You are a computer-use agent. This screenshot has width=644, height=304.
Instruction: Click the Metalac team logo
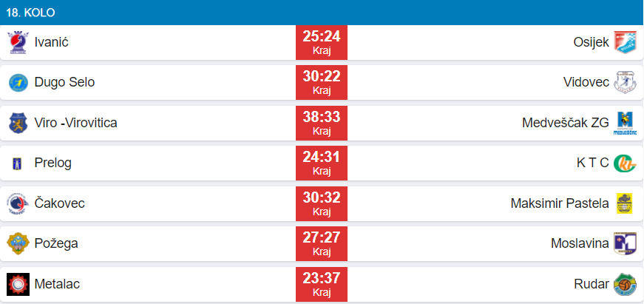coord(18,283)
